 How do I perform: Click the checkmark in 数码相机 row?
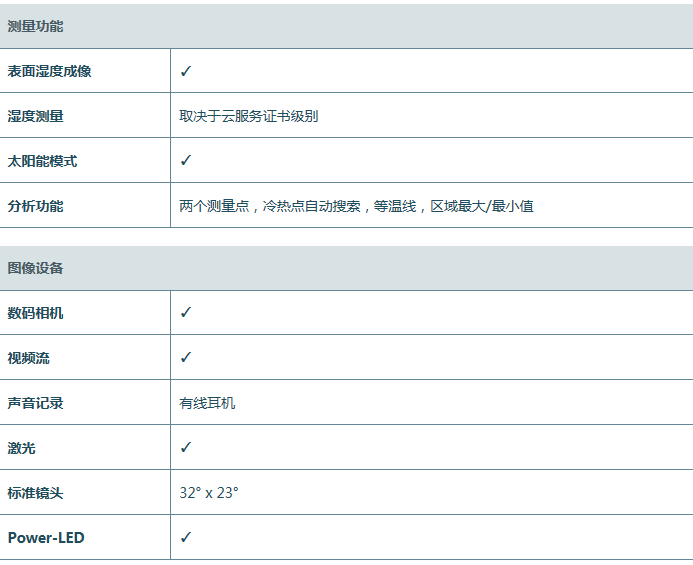(186, 312)
